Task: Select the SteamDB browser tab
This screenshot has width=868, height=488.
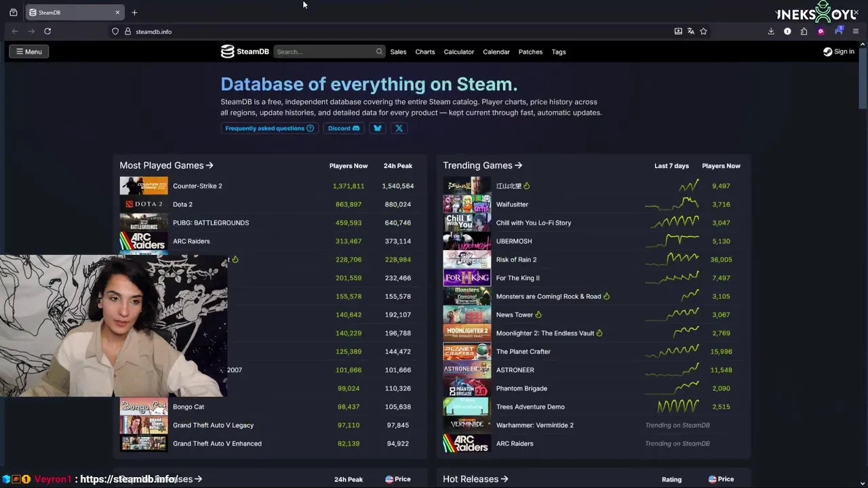Action: tap(75, 12)
